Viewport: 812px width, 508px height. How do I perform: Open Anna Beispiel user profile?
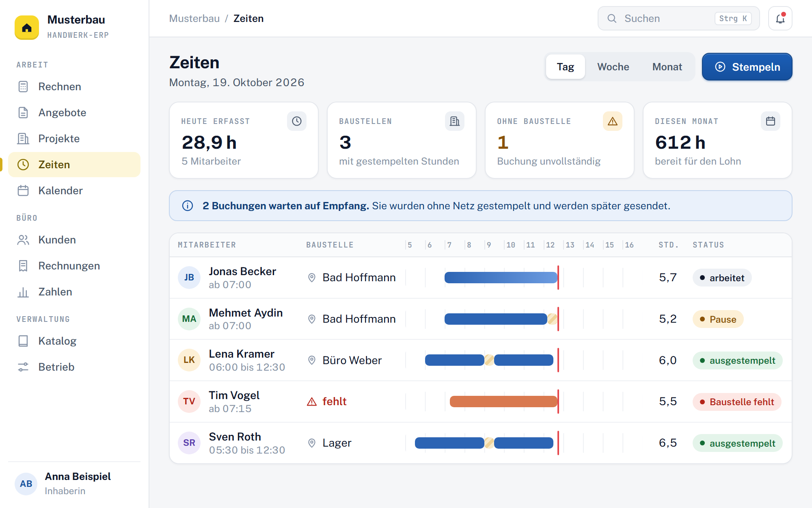[74, 484]
